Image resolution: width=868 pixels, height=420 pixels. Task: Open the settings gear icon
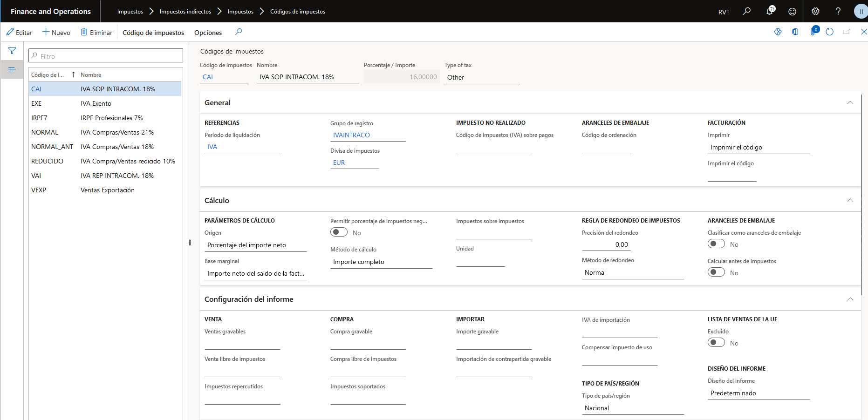click(x=815, y=11)
